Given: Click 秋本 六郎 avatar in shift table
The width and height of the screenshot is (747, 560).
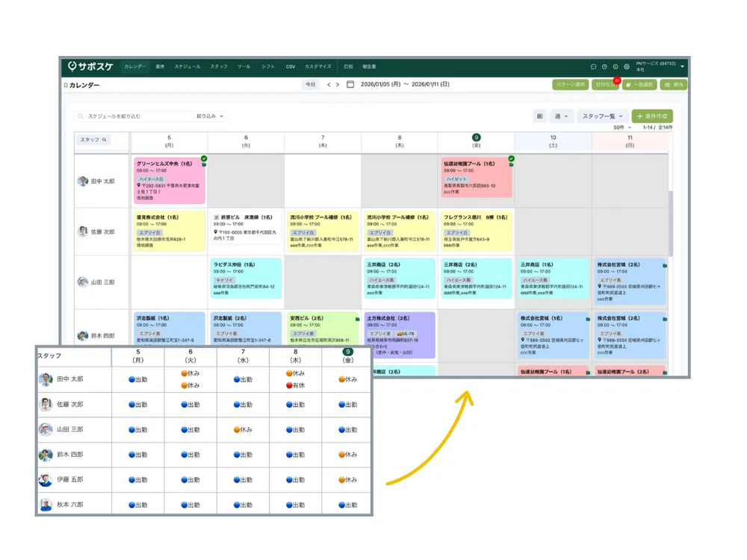Looking at the screenshot, I should coord(46,505).
